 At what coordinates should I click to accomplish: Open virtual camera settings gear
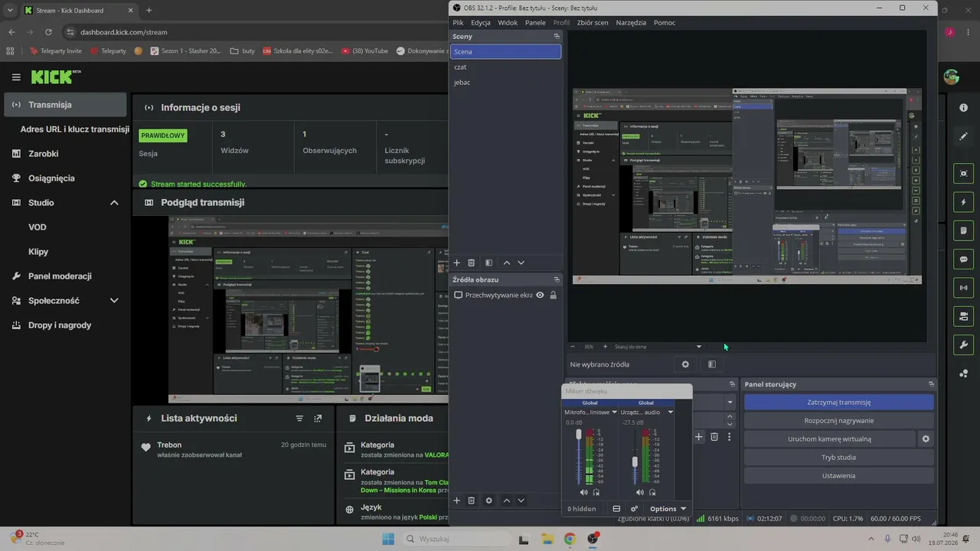[x=926, y=439]
